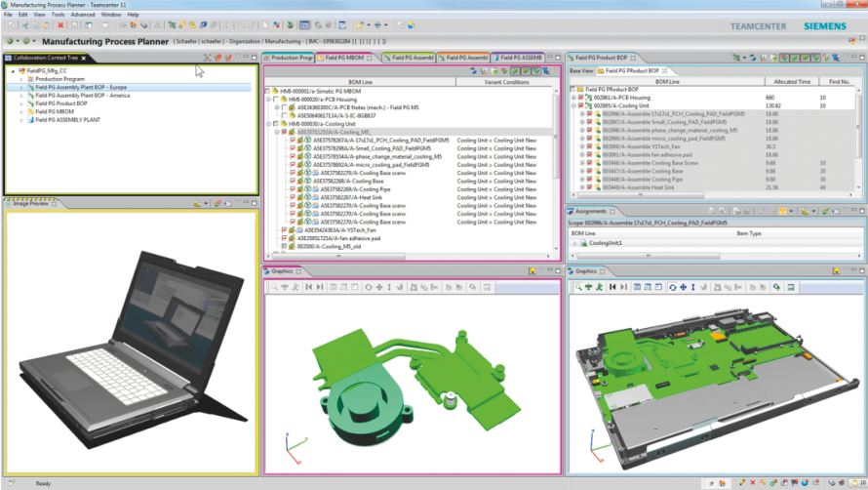Viewport: 868px width, 490px height.
Task: Click the Find No. column header
Action: pyautogui.click(x=839, y=81)
